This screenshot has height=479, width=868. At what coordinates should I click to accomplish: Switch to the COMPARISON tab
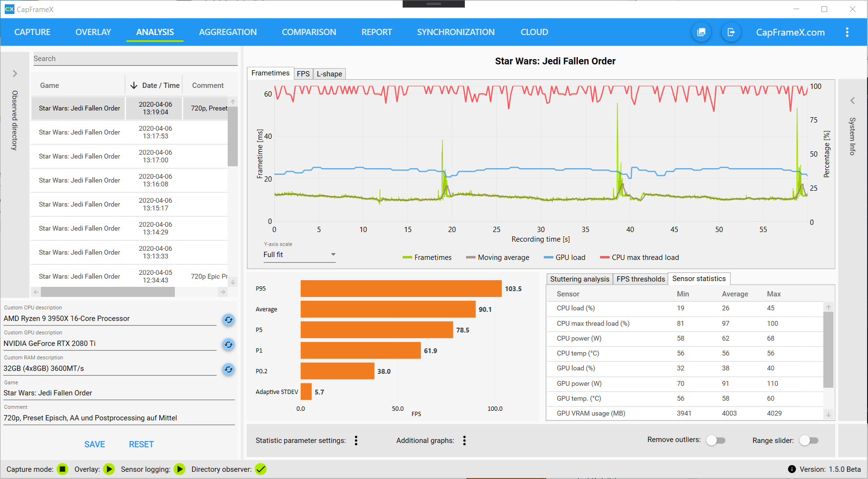coord(309,32)
